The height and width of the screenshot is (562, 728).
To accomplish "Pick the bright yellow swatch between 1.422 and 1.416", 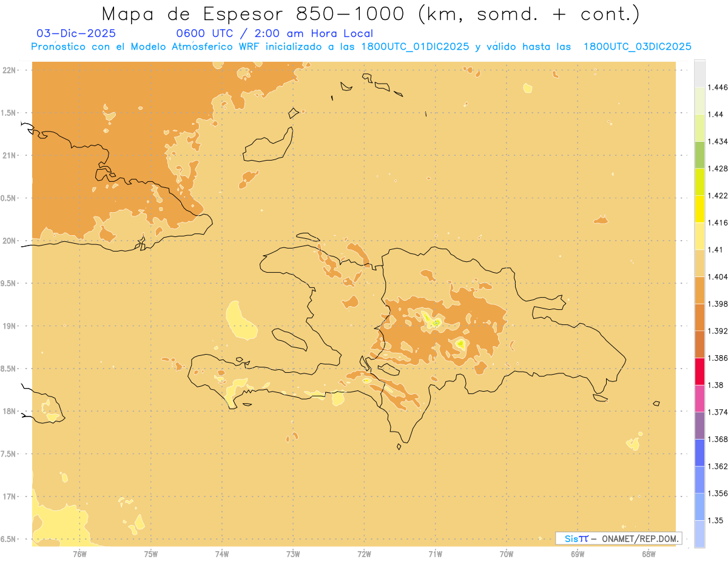I will 699,209.
